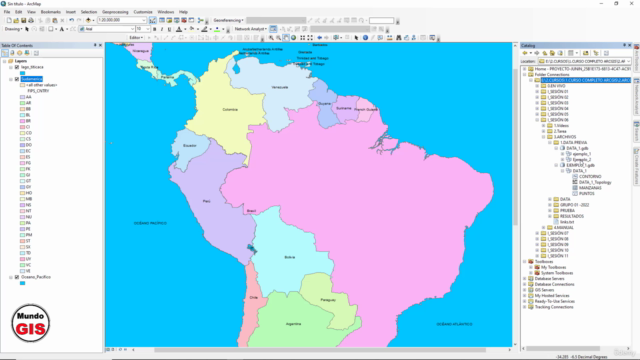
Task: Switch Table Of Contents to List By Drawing Order
Action: pos(5,53)
